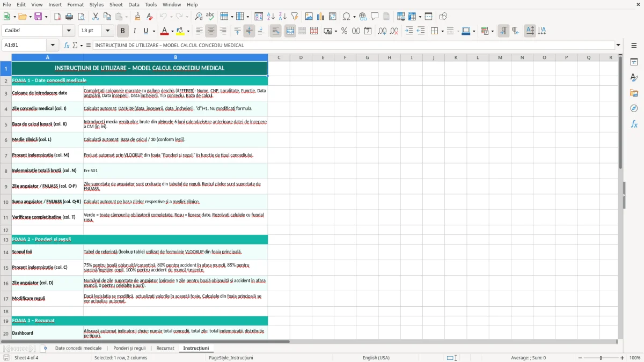Screen dimensions: 644x362
Task: Open Conditional Formatting dropdown arrow
Action: (492, 31)
